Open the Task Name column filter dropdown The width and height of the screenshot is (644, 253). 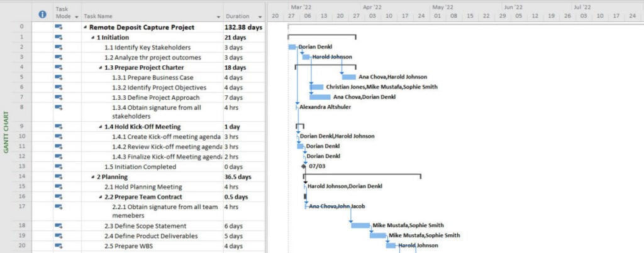(218, 16)
